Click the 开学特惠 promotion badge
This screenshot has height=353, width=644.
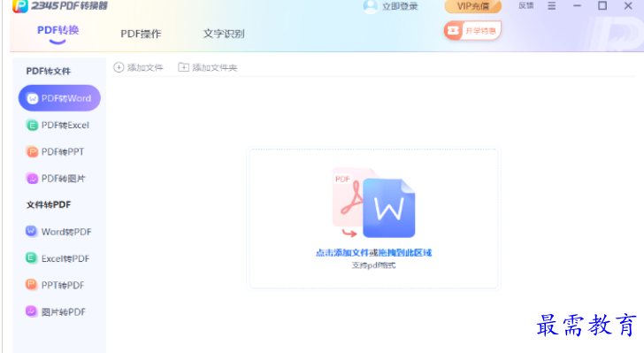(x=472, y=30)
